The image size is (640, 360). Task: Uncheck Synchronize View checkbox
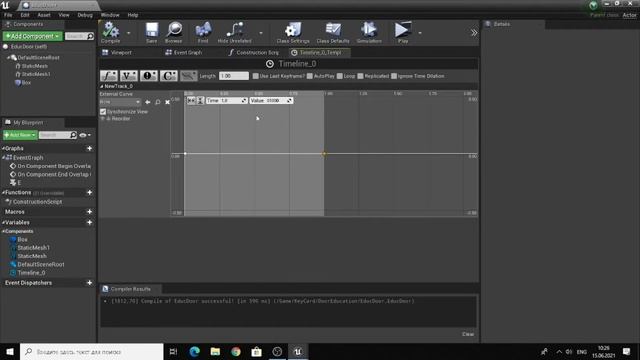(103, 111)
